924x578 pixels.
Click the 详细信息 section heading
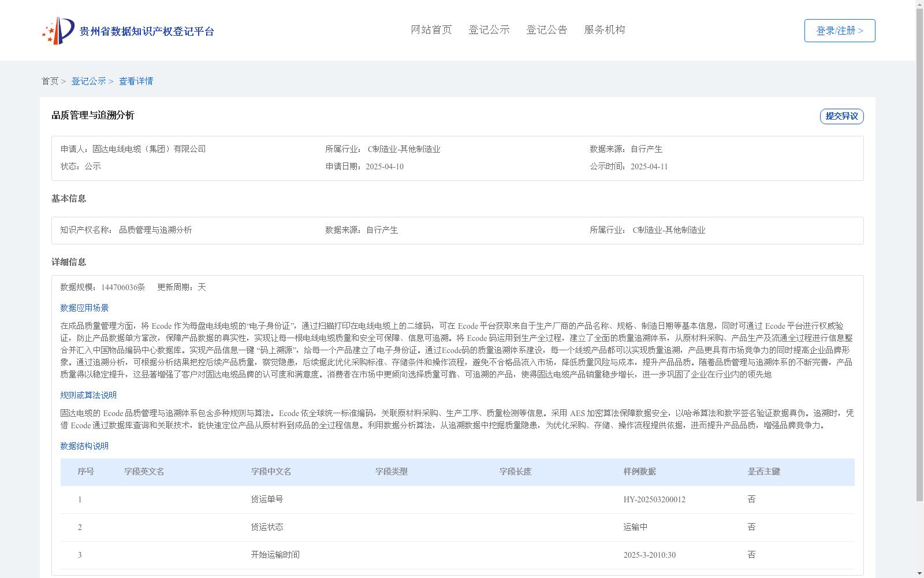tap(69, 262)
